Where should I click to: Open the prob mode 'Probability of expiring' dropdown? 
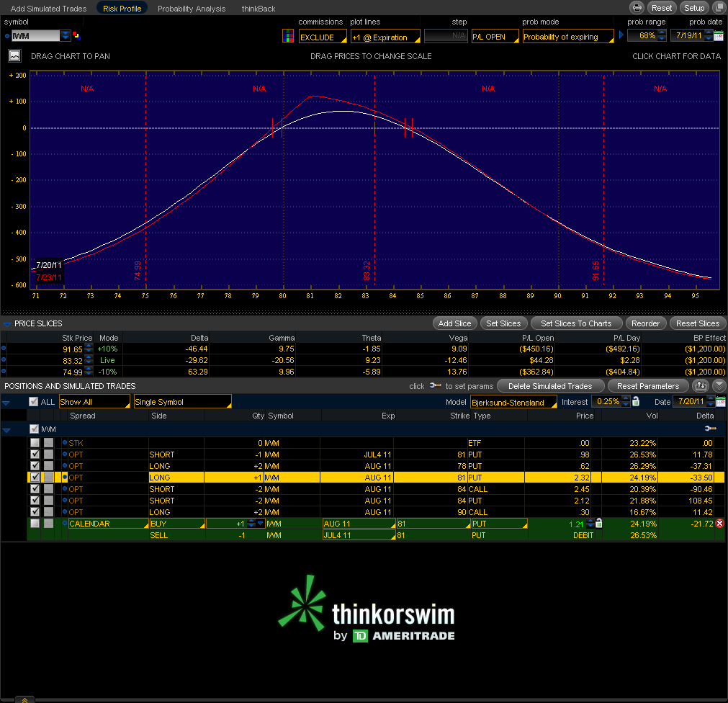(568, 37)
